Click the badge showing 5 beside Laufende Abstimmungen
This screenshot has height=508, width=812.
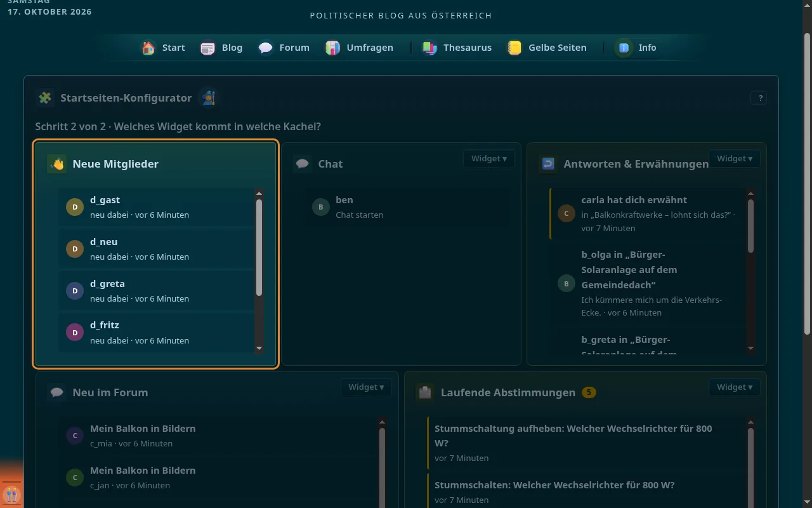click(x=589, y=392)
